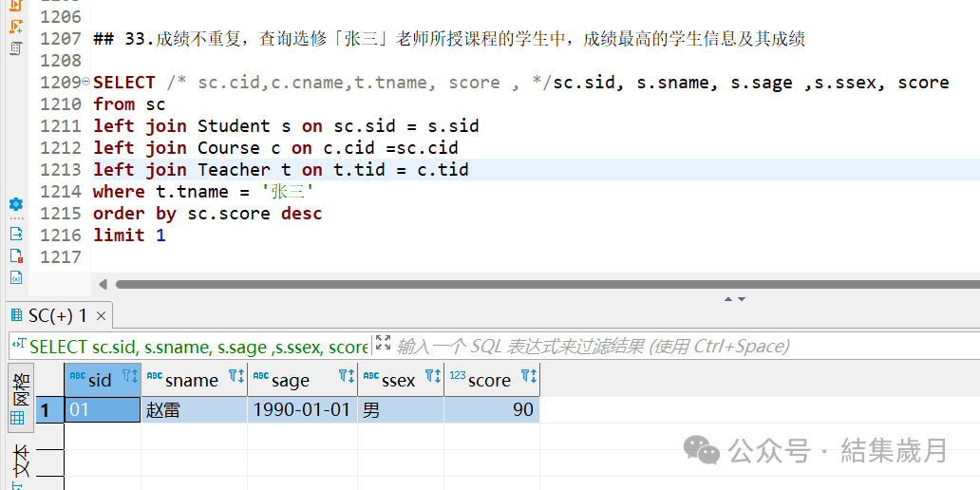Click the 'left join Course c' line

click(x=275, y=148)
